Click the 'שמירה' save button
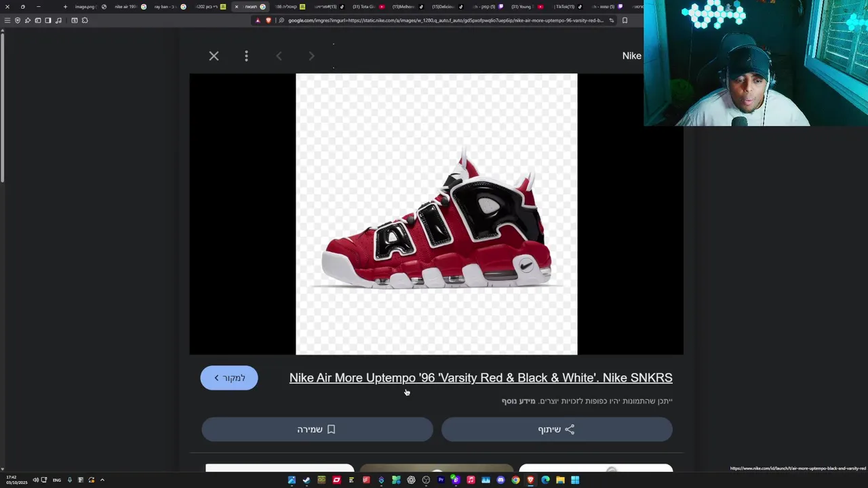This screenshot has width=868, height=488. (317, 429)
